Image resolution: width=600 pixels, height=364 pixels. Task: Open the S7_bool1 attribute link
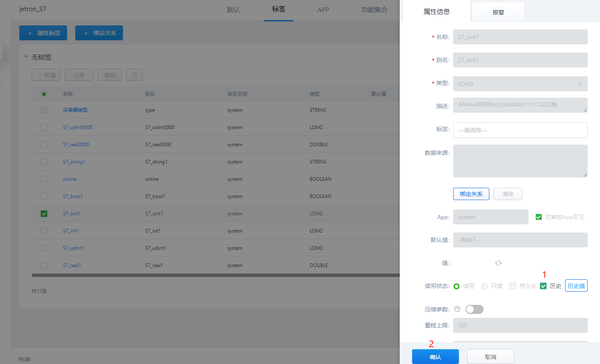click(x=73, y=196)
